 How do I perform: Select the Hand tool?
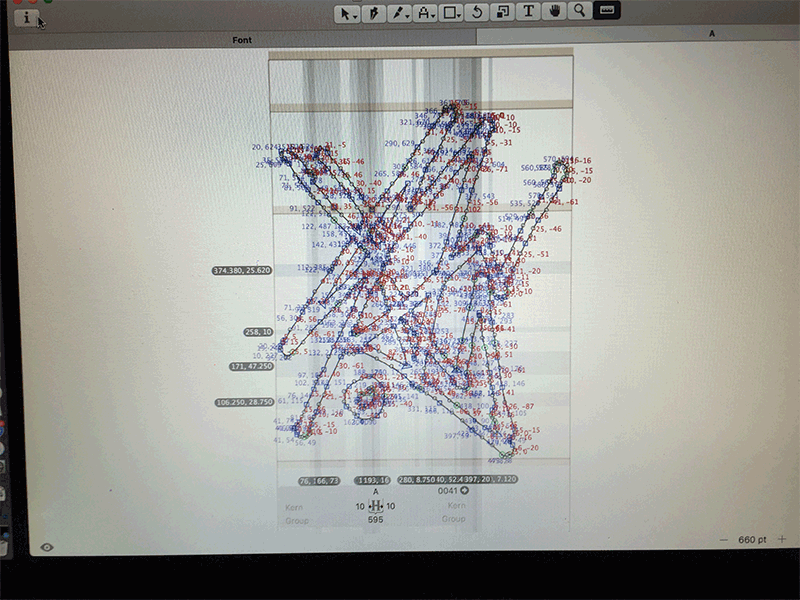tap(554, 10)
